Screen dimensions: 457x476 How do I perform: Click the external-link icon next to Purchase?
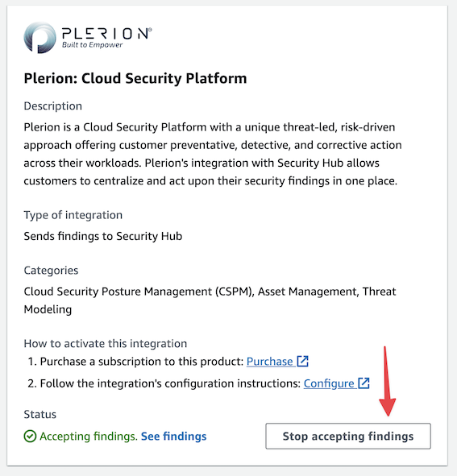pyautogui.click(x=302, y=362)
